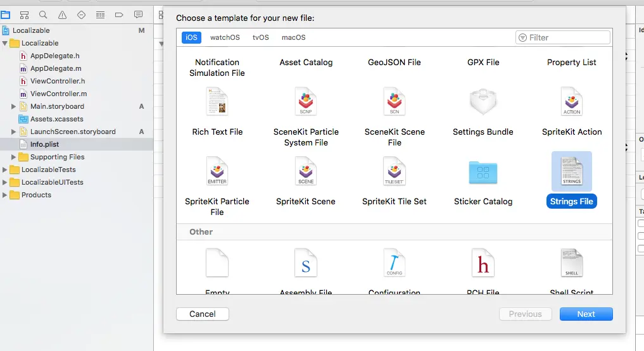Open the Test navigator diamond icon
Screen dimensions: 644x351
(81, 15)
